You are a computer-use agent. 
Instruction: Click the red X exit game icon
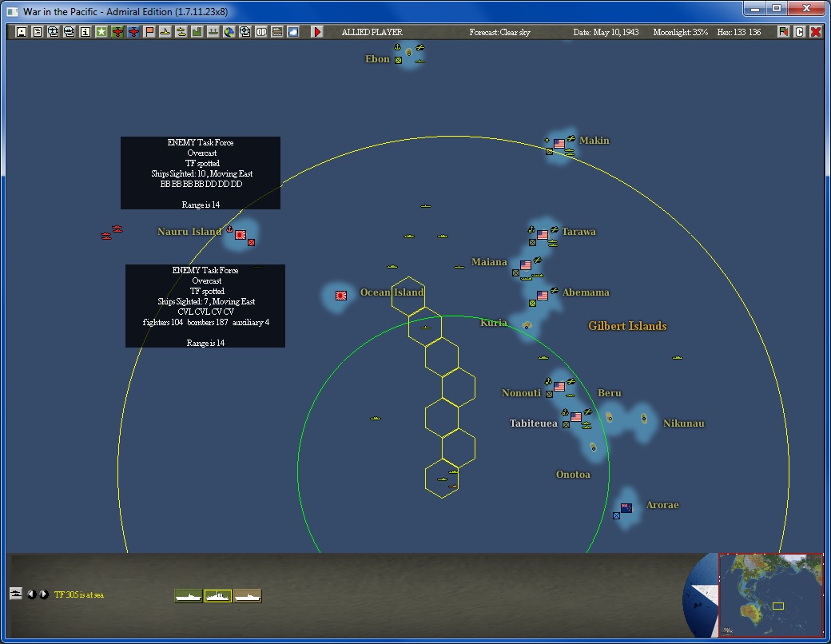click(816, 32)
